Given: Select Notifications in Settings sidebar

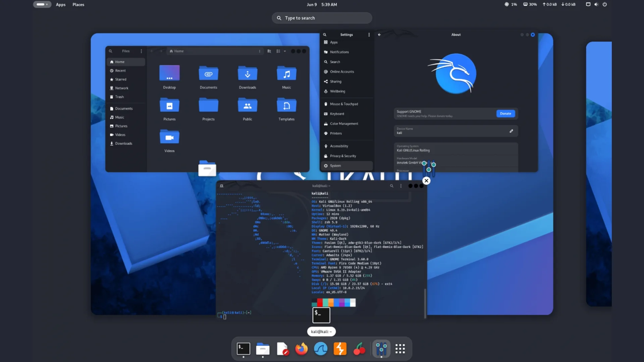Looking at the screenshot, I should pos(347,52).
